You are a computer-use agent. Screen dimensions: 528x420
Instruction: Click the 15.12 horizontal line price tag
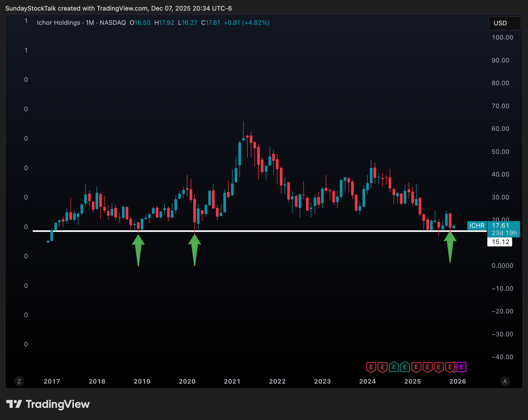point(500,242)
